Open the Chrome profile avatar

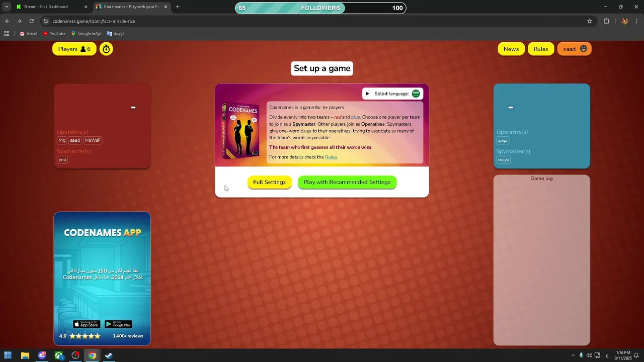point(624,21)
